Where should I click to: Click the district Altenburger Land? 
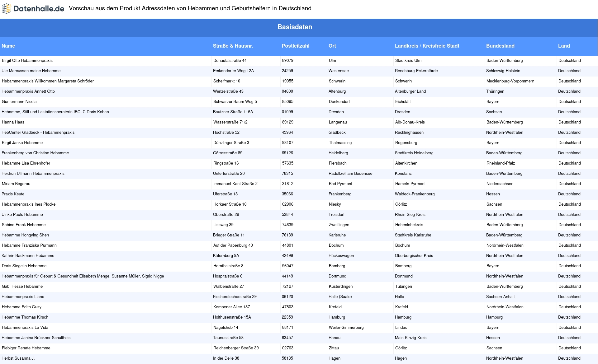(410, 91)
